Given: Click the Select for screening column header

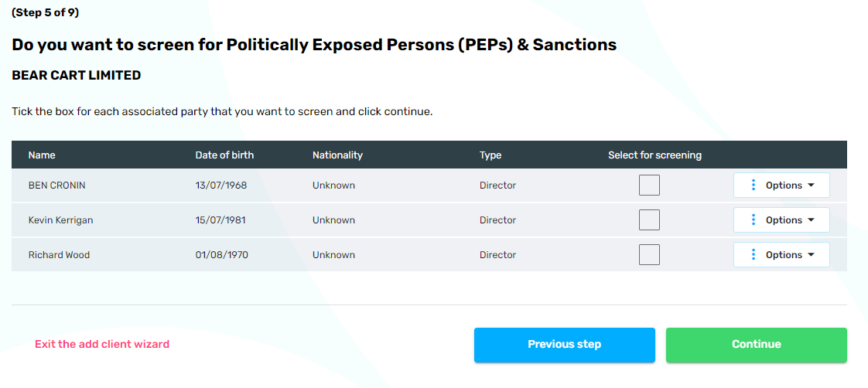Looking at the screenshot, I should 654,155.
